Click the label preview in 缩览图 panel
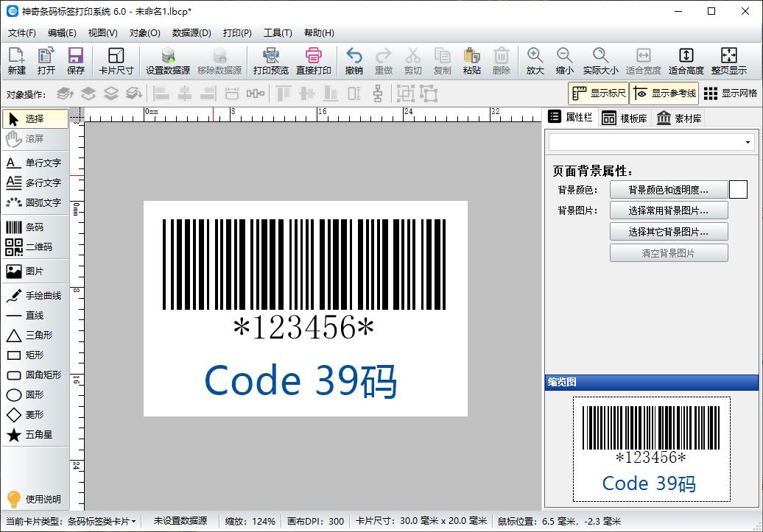 point(651,450)
